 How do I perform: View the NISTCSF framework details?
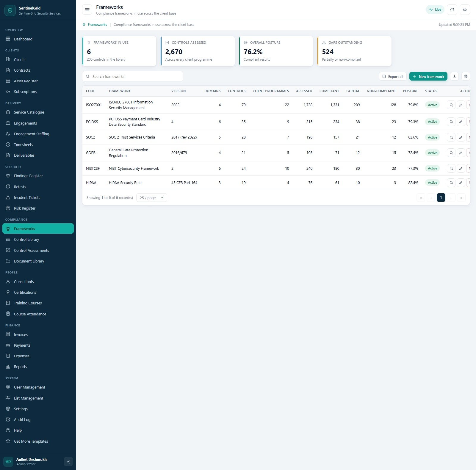pos(451,168)
